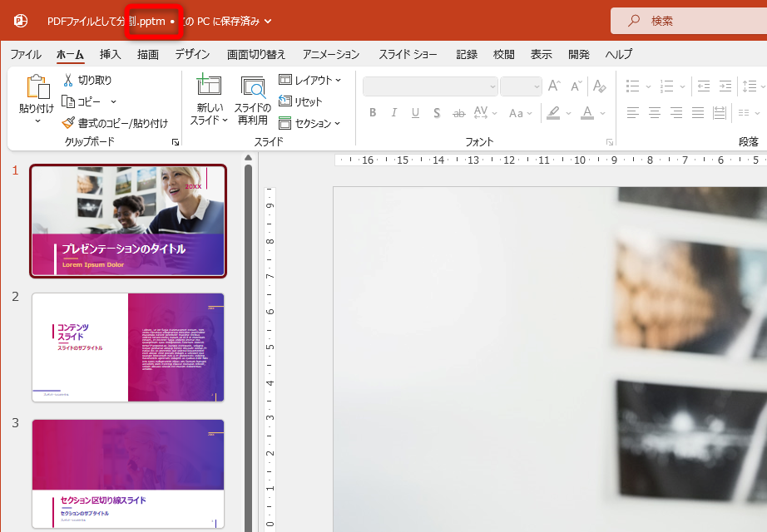Screen dimensions: 767x532
Task: Justify text alignment
Action: tap(698, 113)
